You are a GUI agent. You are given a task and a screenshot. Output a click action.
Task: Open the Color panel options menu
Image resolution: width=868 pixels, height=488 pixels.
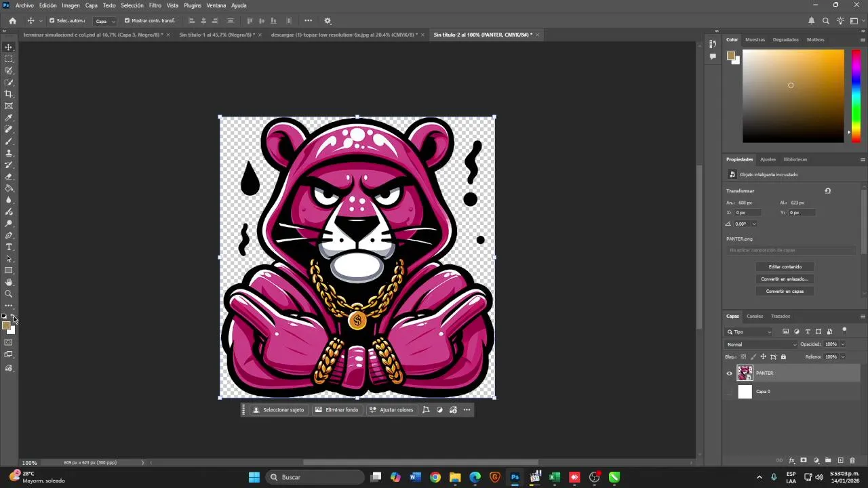pos(863,39)
